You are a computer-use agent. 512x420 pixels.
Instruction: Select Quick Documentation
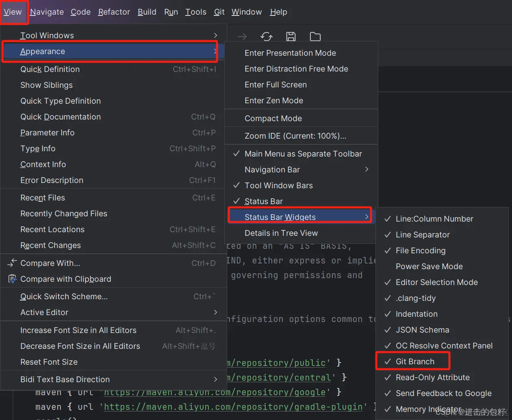point(113,117)
